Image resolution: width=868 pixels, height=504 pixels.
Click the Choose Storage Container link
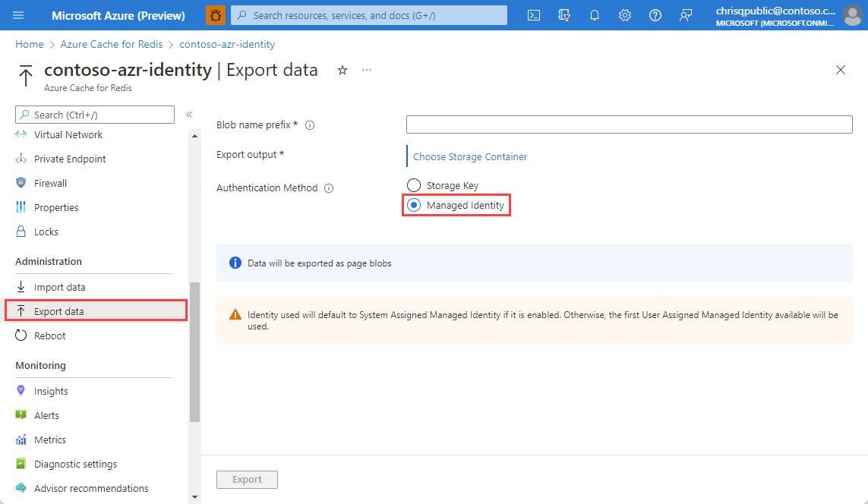470,156
